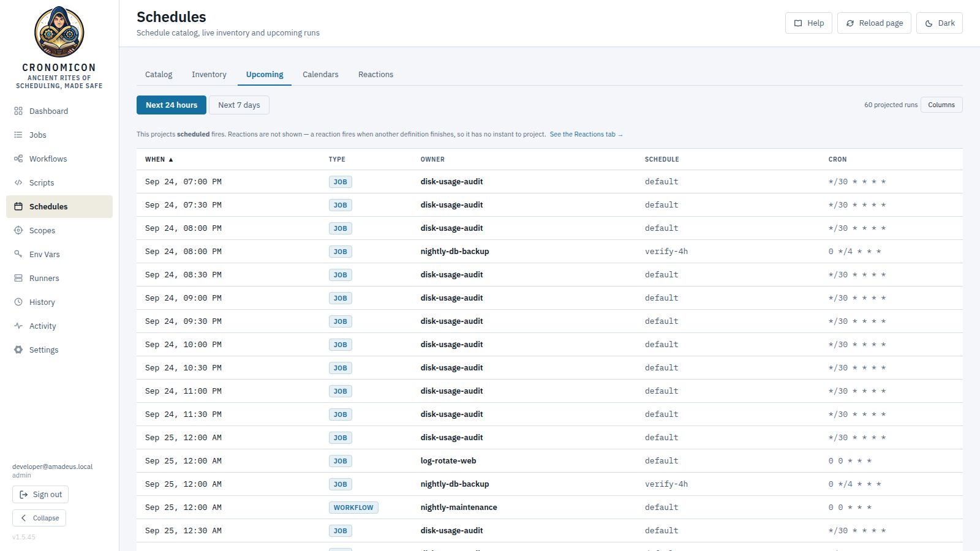The image size is (980, 551).
Task: Click cron */30 in Sep 24, 10:00 PM row
Action: click(857, 345)
